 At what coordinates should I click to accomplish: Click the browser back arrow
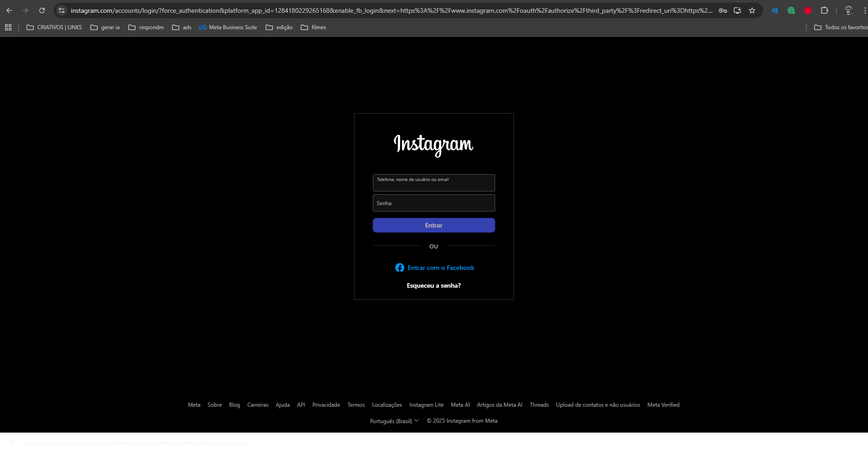pos(9,10)
